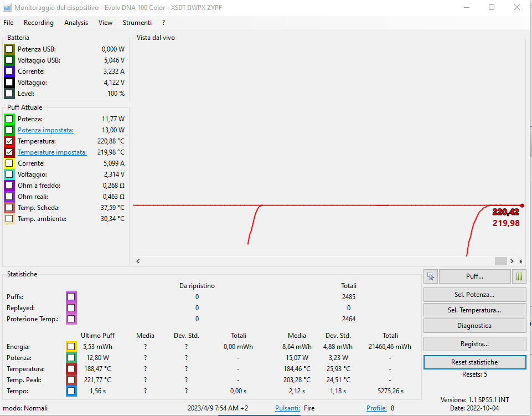The image size is (532, 416).
Task: Check the Puffs statistics checkbox
Action: (71, 297)
